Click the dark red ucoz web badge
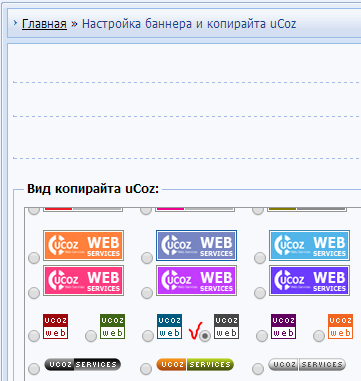The height and width of the screenshot is (381, 361). pyautogui.click(x=55, y=326)
